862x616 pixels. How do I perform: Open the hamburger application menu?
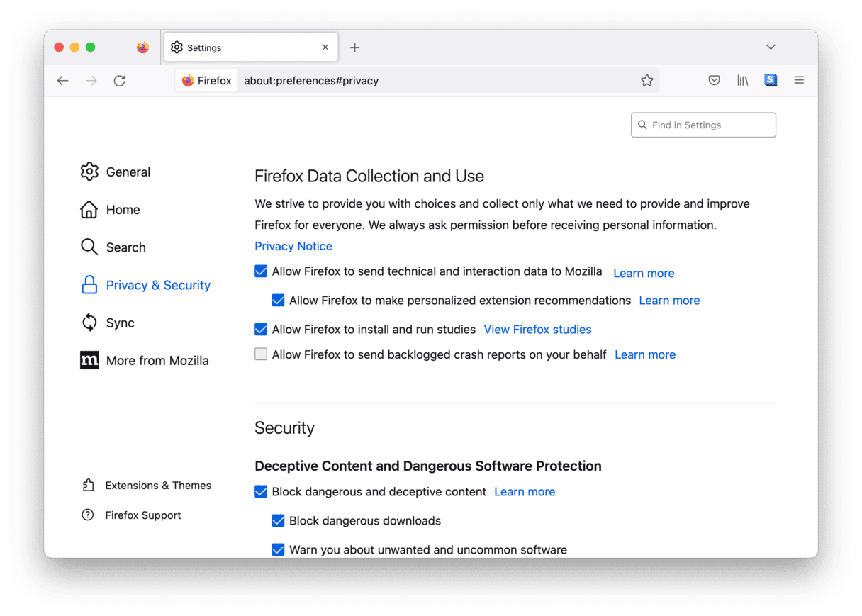(799, 81)
